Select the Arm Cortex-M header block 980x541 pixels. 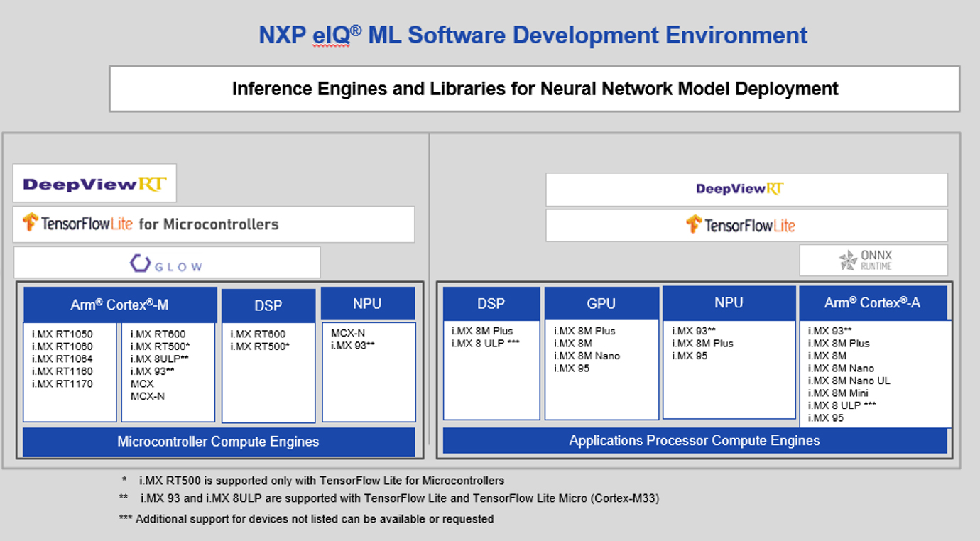click(119, 305)
